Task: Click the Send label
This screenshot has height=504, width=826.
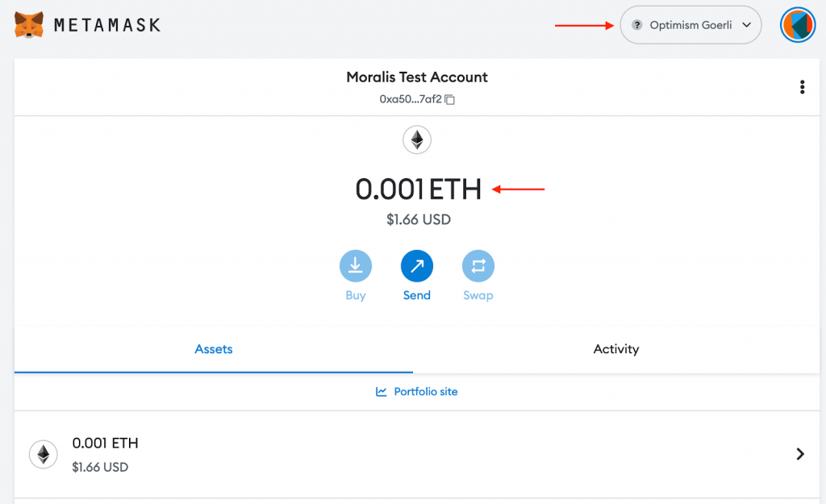Action: tap(417, 295)
